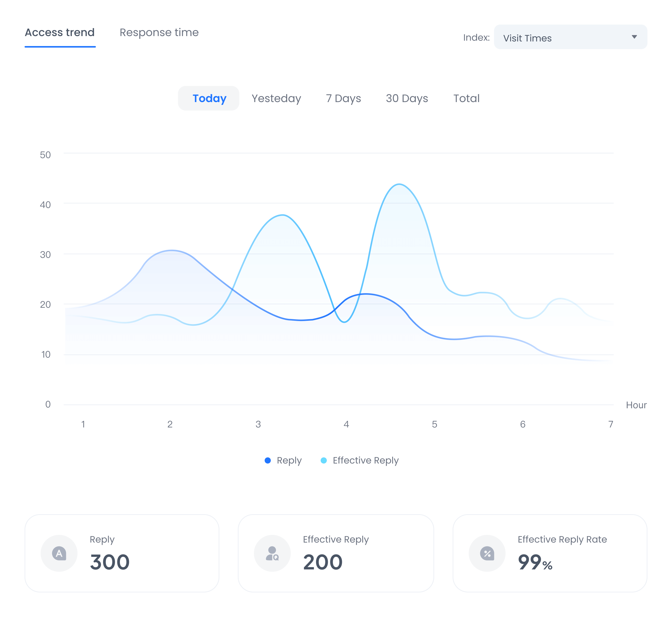Viewport: 672px width, 617px height.
Task: Switch to the Response time tab
Action: click(159, 33)
